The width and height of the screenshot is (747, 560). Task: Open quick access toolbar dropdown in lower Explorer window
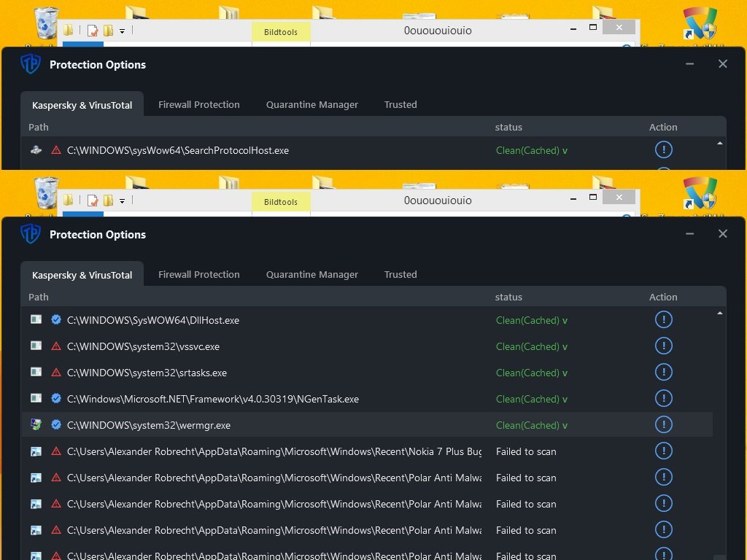[122, 201]
